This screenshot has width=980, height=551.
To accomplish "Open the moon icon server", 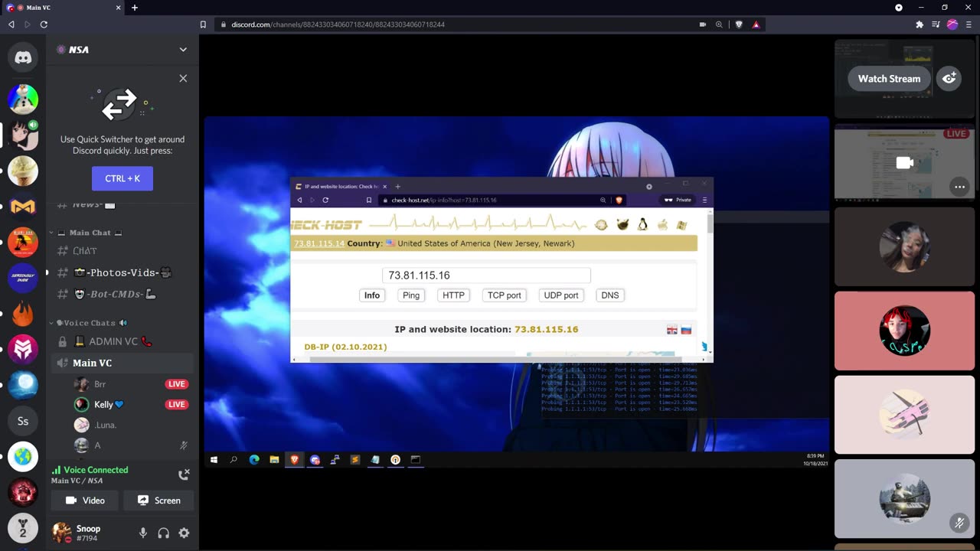I will 23,385.
